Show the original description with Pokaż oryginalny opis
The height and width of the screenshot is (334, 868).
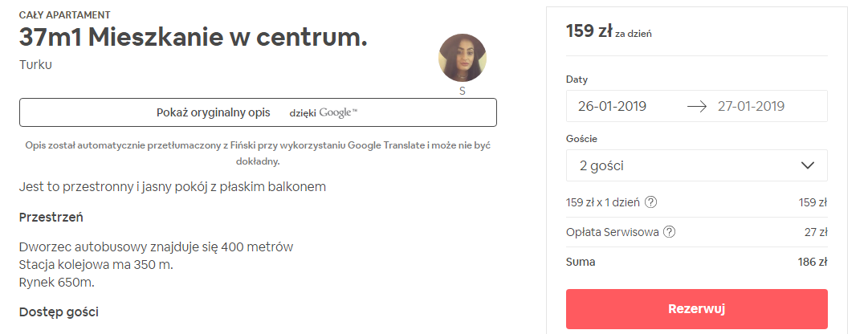click(214, 112)
